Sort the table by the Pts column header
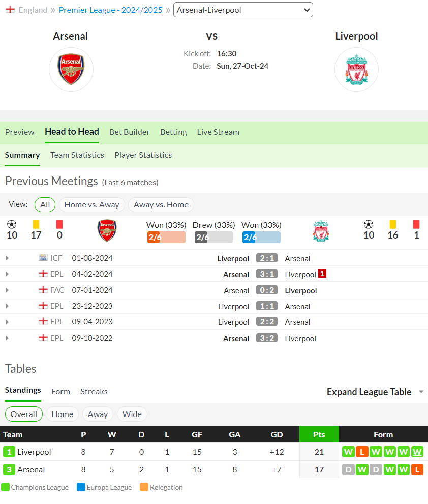This screenshot has width=428, height=504. pos(319,434)
